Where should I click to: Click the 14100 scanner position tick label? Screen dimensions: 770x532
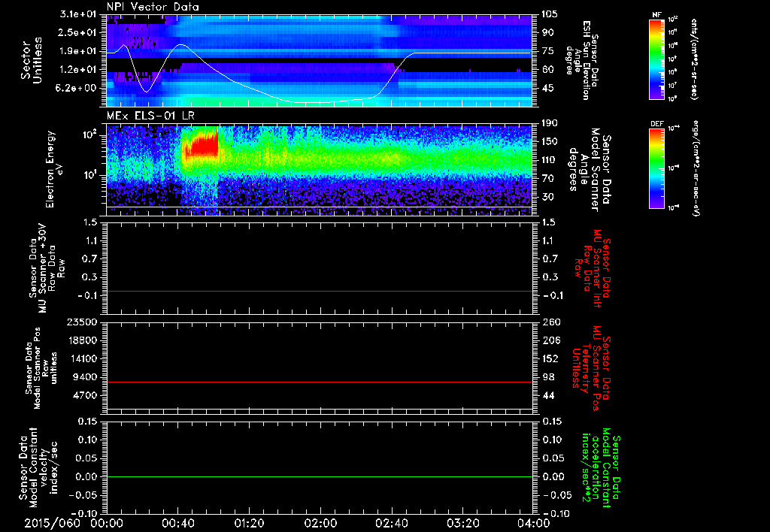click(82, 358)
